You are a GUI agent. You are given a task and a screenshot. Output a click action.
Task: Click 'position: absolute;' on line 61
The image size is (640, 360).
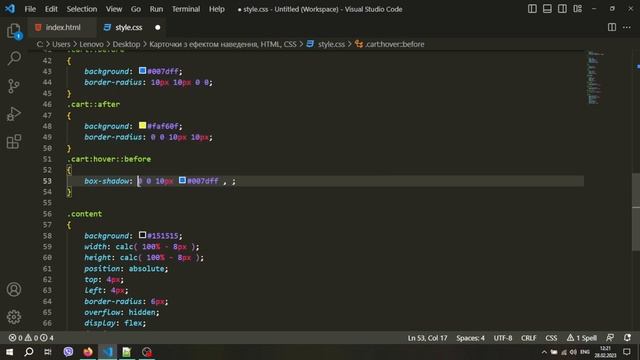[126, 269]
